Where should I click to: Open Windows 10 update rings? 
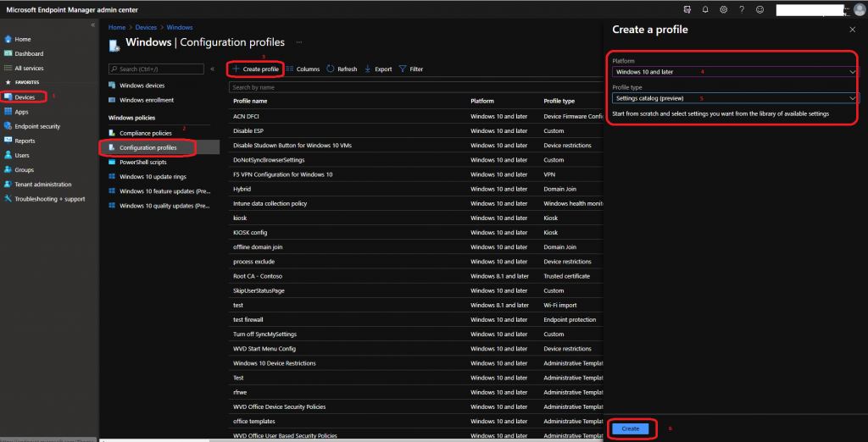153,176
